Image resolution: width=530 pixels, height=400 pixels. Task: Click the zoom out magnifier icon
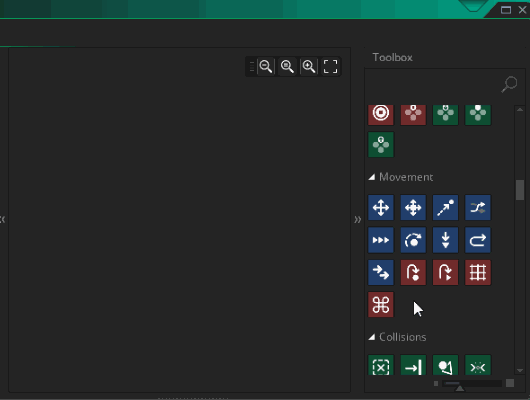[x=266, y=66]
